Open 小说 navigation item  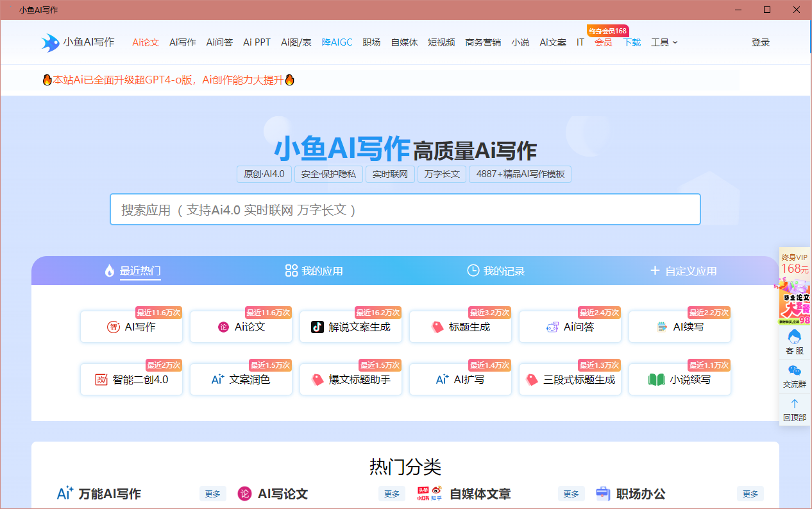[x=520, y=42]
